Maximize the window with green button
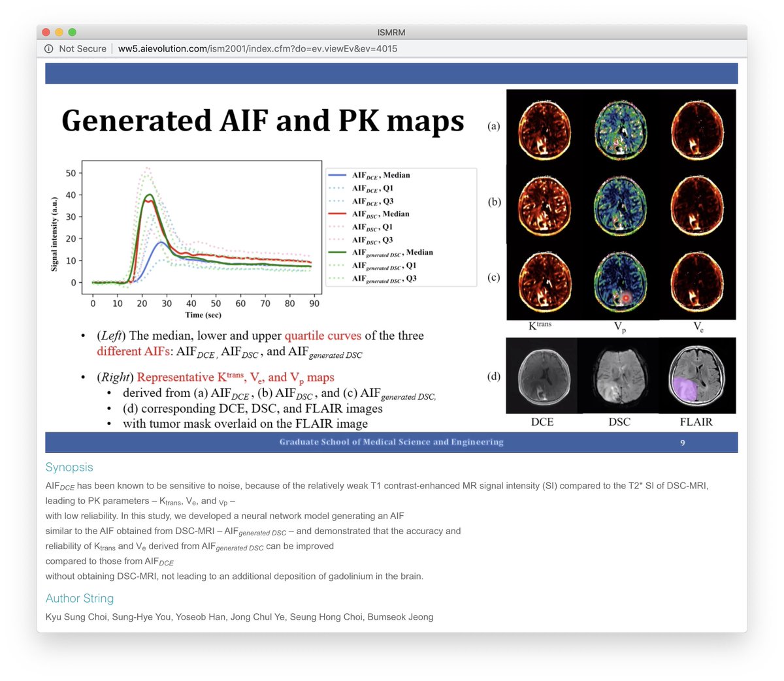The height and width of the screenshot is (681, 784). [x=72, y=32]
